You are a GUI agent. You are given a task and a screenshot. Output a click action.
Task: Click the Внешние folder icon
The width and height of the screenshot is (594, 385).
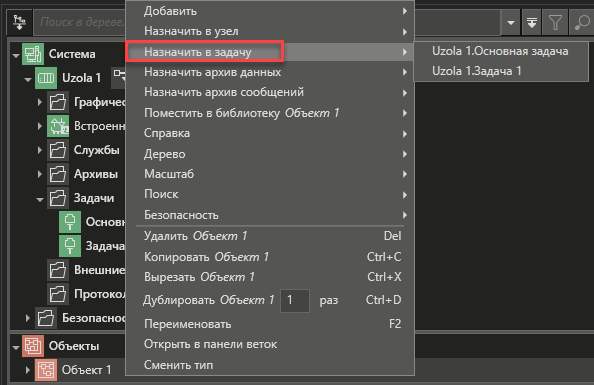click(x=58, y=270)
